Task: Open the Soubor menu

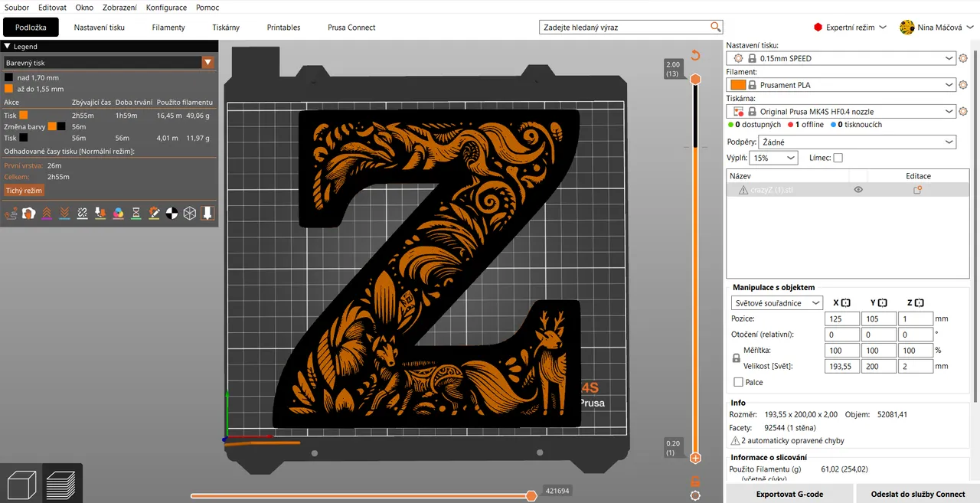Action: pyautogui.click(x=17, y=8)
